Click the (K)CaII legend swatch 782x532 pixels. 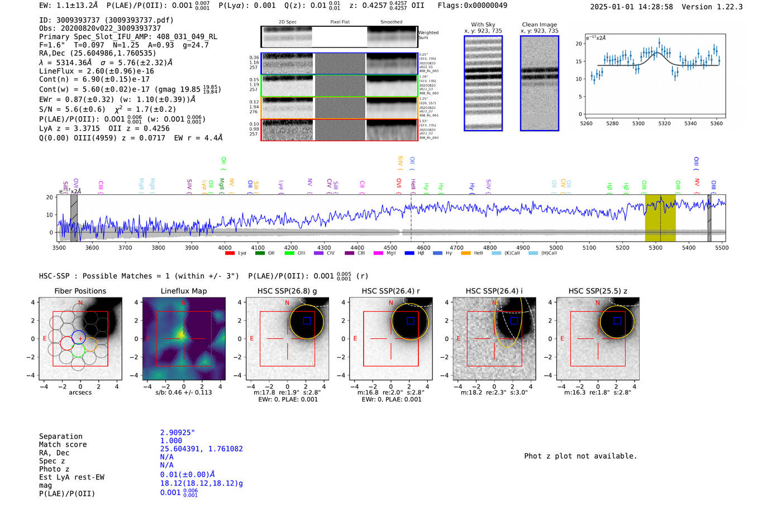496,253
